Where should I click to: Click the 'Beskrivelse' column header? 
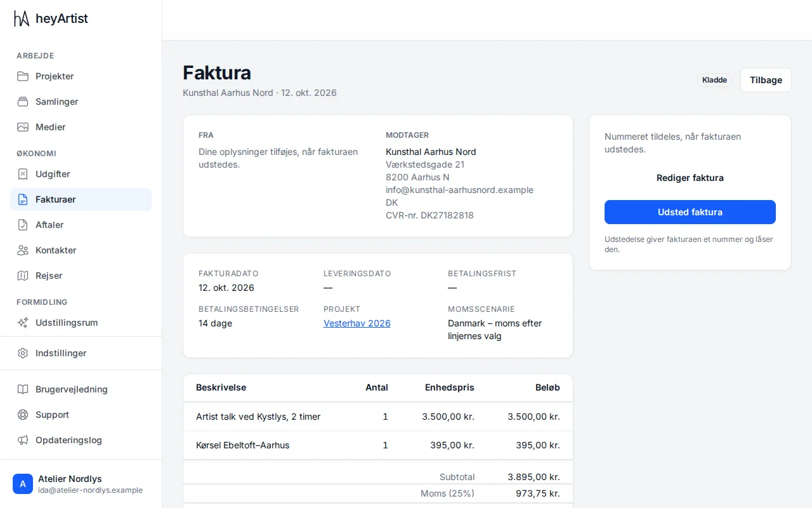pyautogui.click(x=221, y=387)
